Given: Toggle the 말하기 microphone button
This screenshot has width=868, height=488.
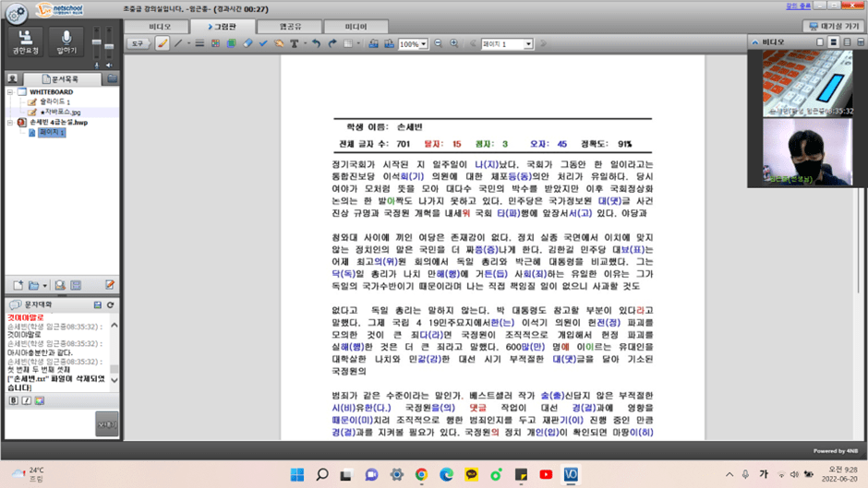Looking at the screenshot, I should click(x=66, y=41).
